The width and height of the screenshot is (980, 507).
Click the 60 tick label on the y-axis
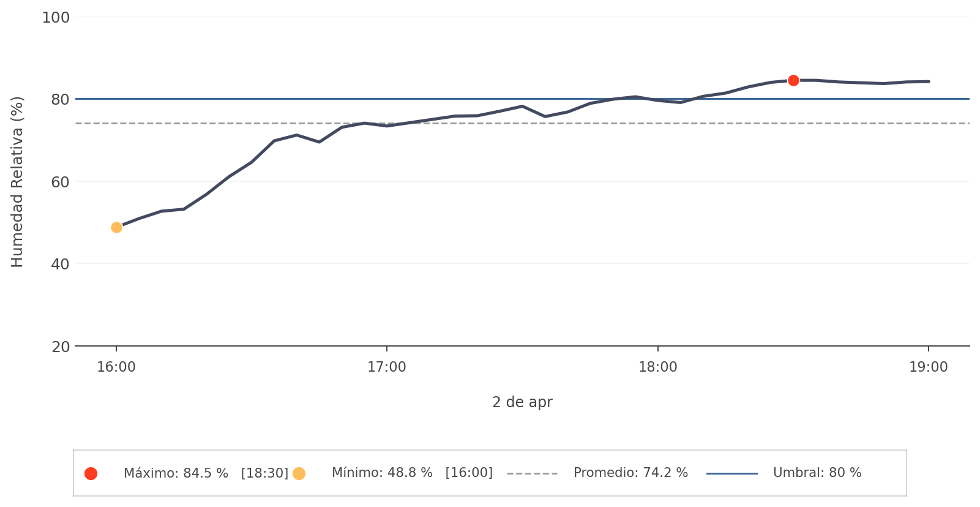pos(60,182)
